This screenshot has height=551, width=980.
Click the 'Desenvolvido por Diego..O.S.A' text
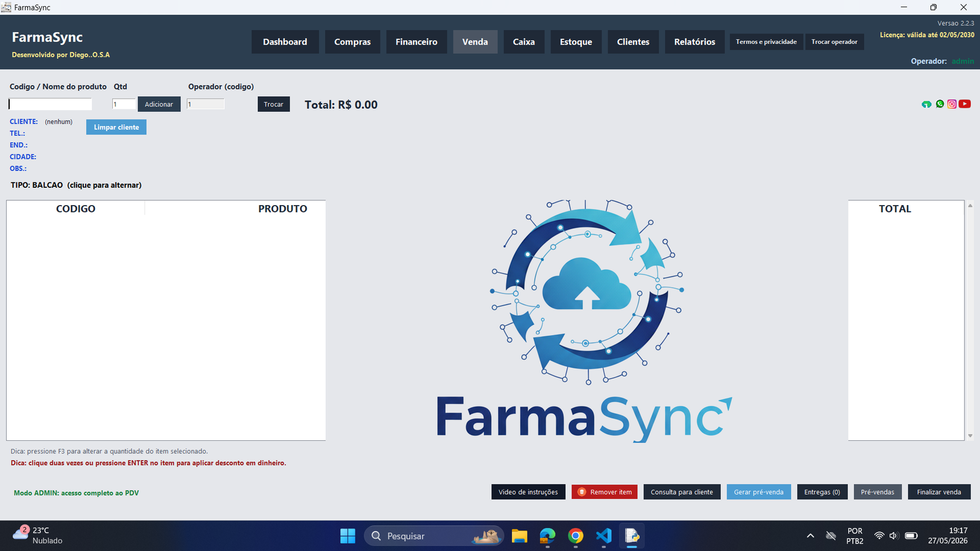click(x=61, y=55)
